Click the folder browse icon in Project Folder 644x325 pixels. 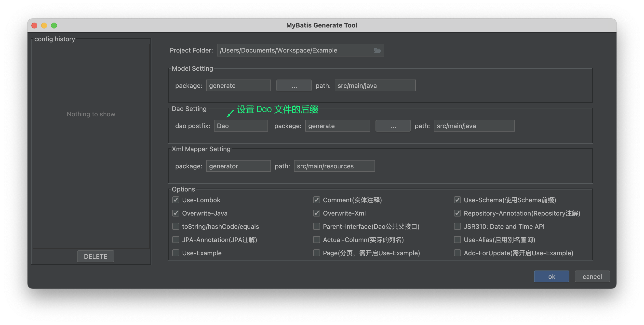tap(377, 50)
